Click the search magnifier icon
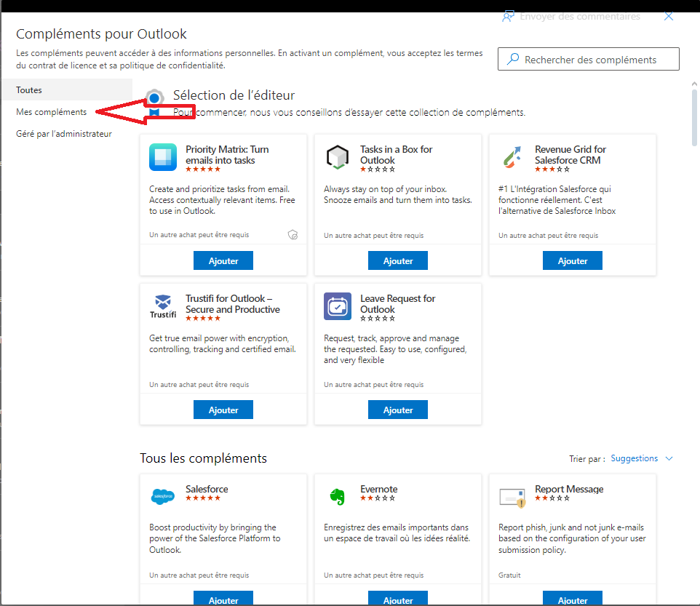The image size is (700, 606). 513,59
